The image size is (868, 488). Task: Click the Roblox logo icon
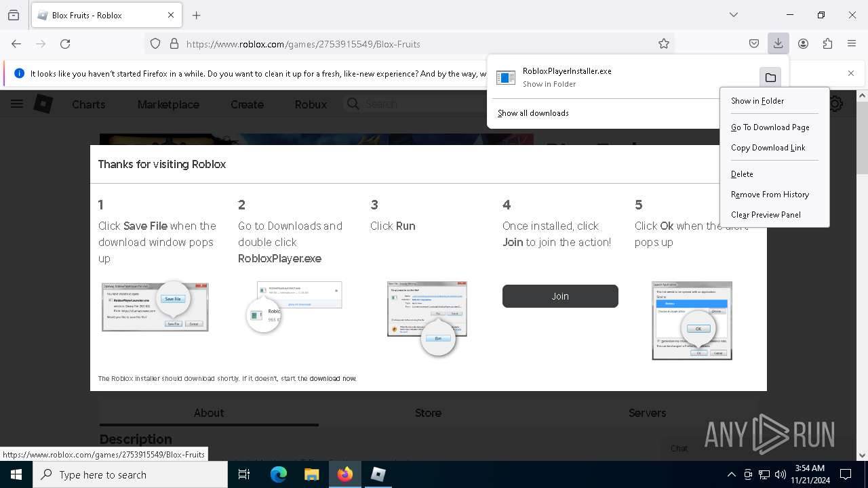(x=43, y=104)
